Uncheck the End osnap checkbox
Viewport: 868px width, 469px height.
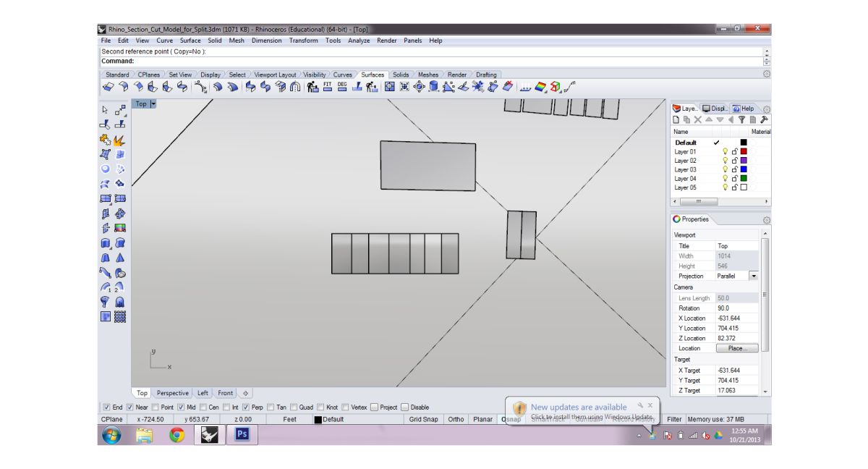[107, 407]
